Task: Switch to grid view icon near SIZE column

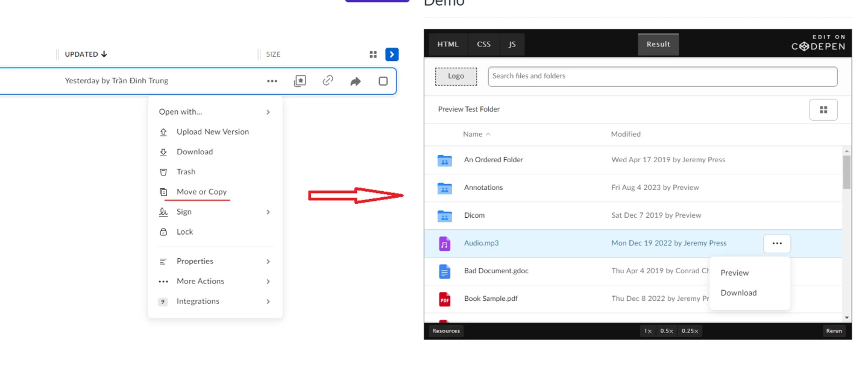Action: 373,54
